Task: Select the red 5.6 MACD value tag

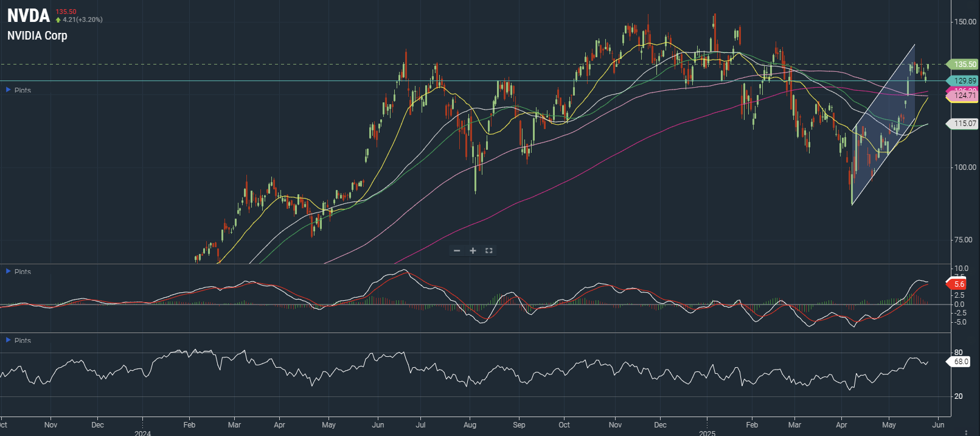Action: [956, 284]
